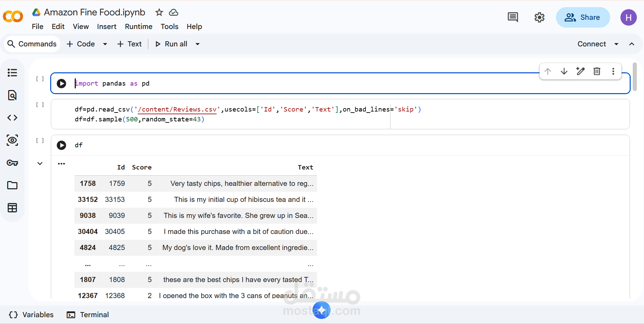The image size is (644, 324).
Task: Delete the selected cell with trash icon
Action: [597, 71]
